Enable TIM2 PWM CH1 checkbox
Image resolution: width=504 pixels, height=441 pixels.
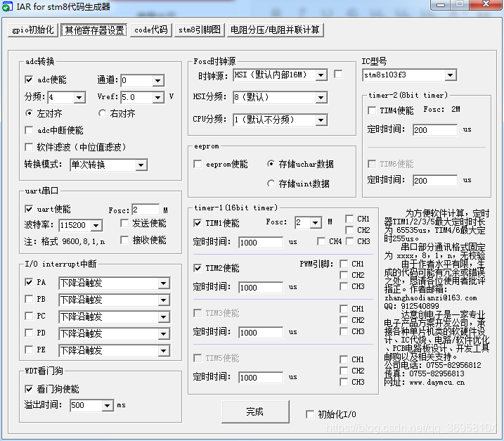(x=344, y=264)
